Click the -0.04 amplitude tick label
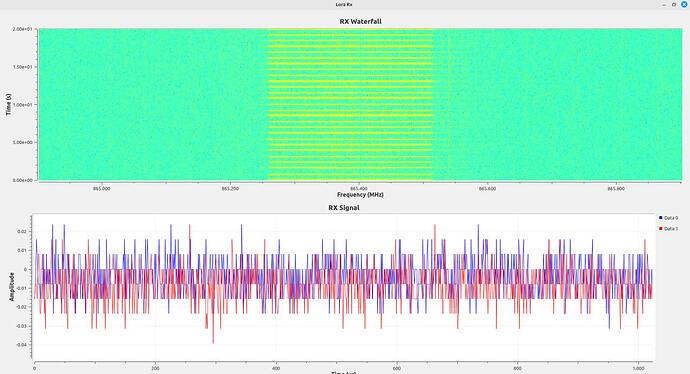This screenshot has width=690, height=374. pos(22,345)
